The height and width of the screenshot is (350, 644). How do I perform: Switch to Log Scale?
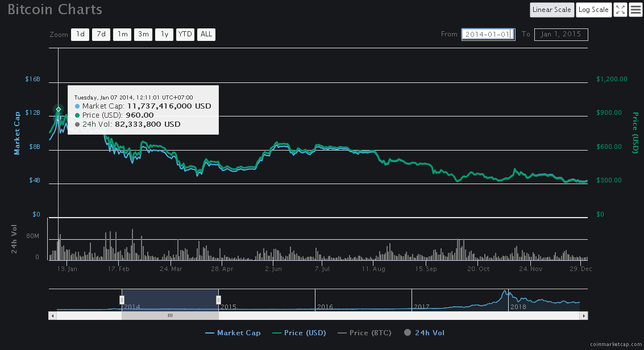pyautogui.click(x=593, y=10)
